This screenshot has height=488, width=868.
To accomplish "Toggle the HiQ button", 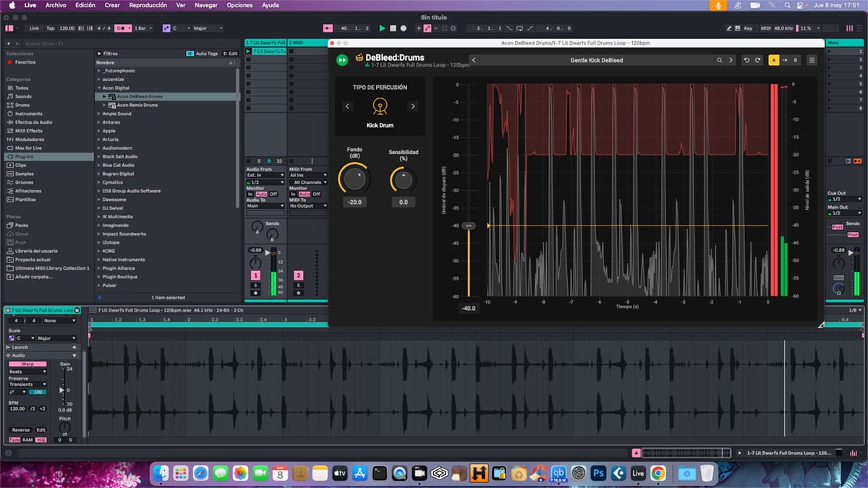I will [41, 440].
